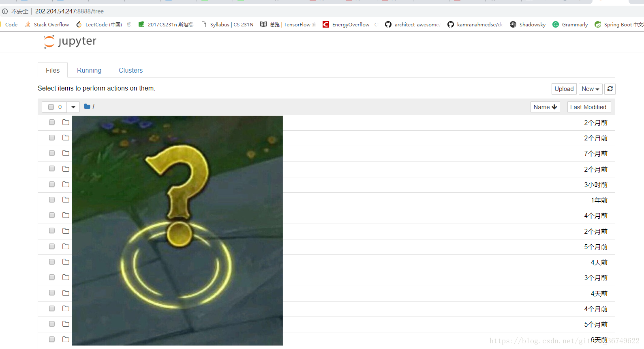Image resolution: width=644 pixels, height=349 pixels.
Task: Open the kamranahmedse GitHub bookmark
Action: point(475,24)
